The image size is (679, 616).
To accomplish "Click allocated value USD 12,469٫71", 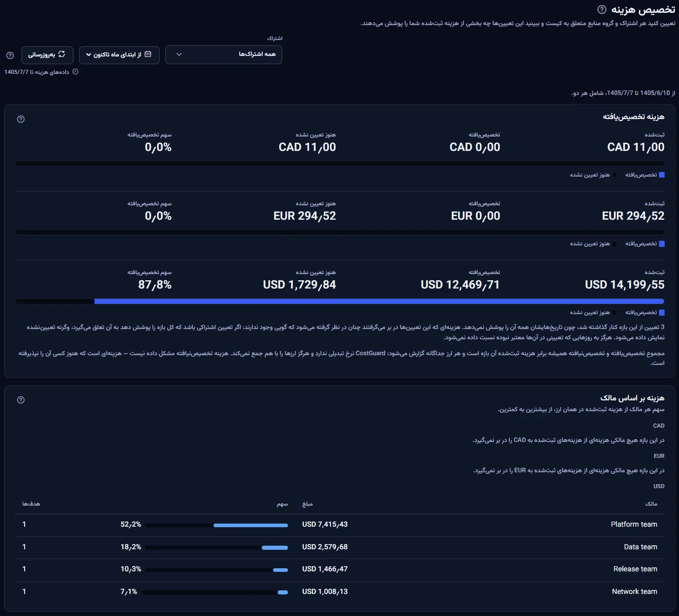I will click(x=460, y=285).
